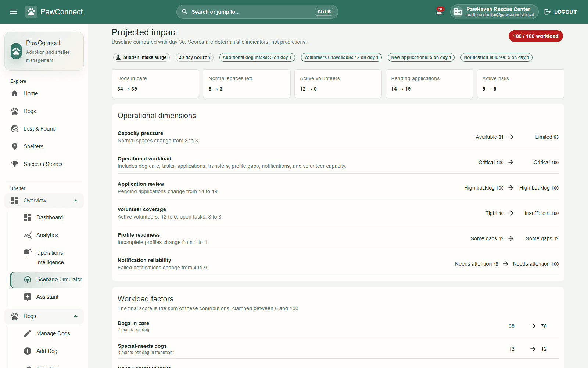Open the Assistant page

pos(47,297)
